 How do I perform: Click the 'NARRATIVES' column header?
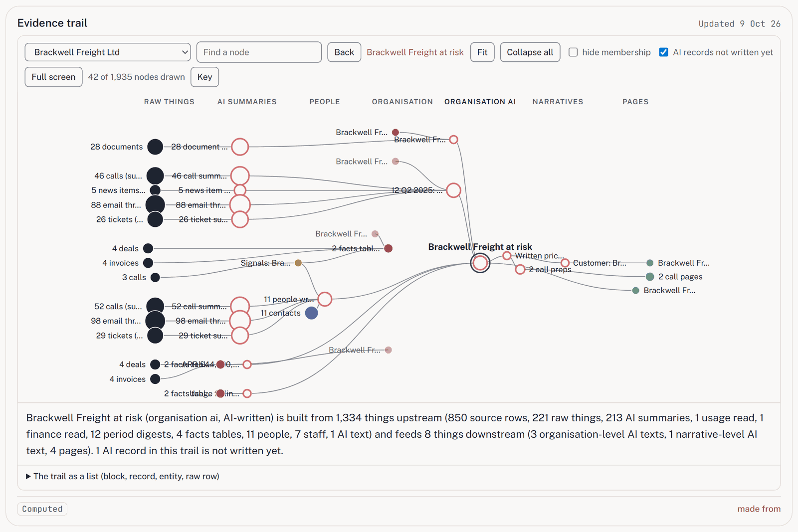coord(558,102)
